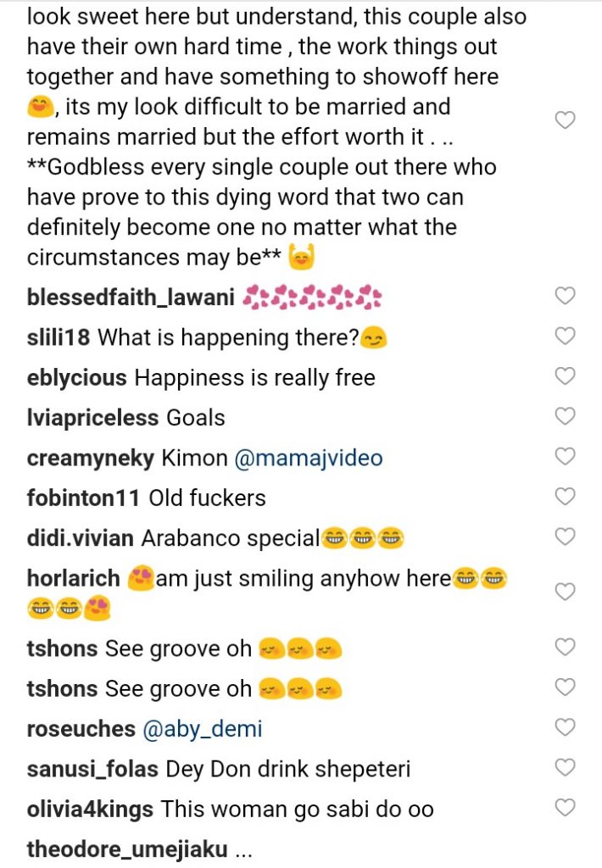Open theodore_umejiaku's profile
The width and height of the screenshot is (602, 868).
point(127,849)
